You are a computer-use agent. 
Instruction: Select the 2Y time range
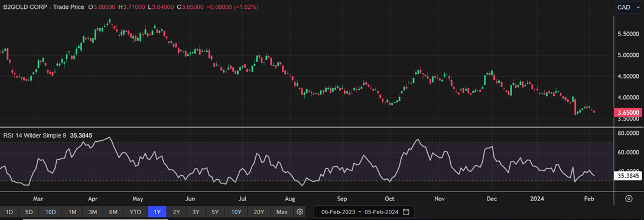(x=176, y=212)
